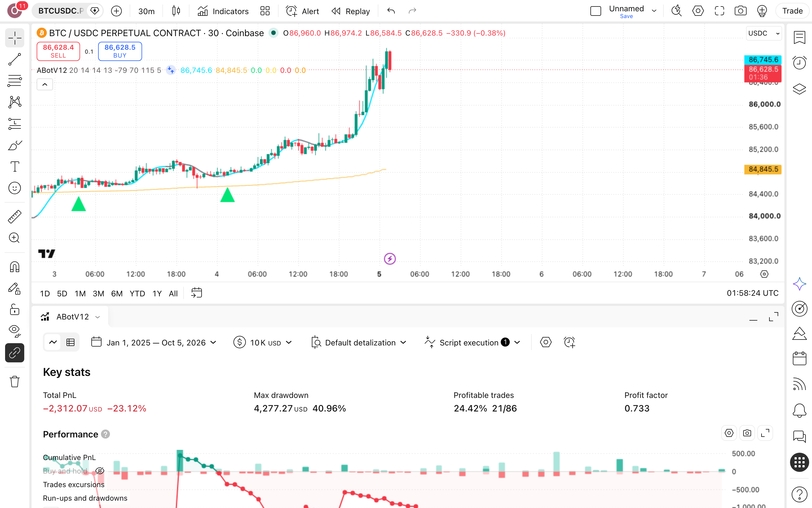Take a chart snapshot with camera icon
Image resolution: width=812 pixels, height=508 pixels.
pyautogui.click(x=740, y=11)
